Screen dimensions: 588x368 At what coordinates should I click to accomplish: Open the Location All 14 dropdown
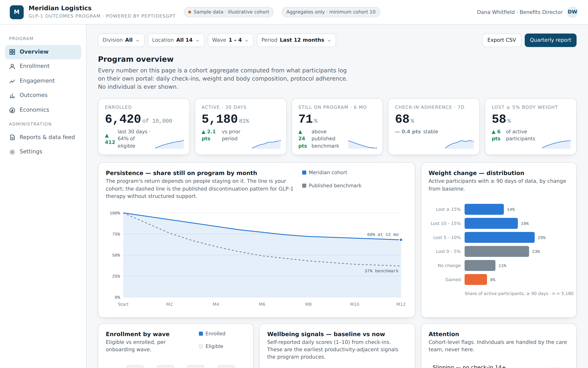click(176, 40)
